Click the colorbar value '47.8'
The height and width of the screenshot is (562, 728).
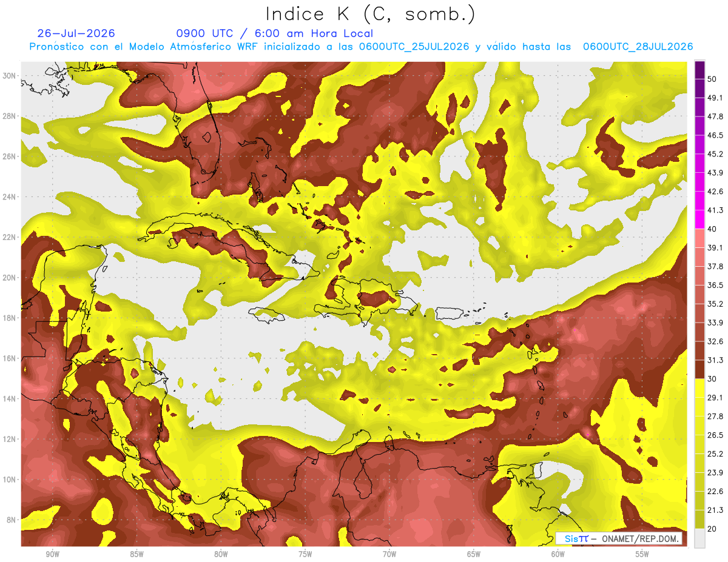click(x=715, y=116)
